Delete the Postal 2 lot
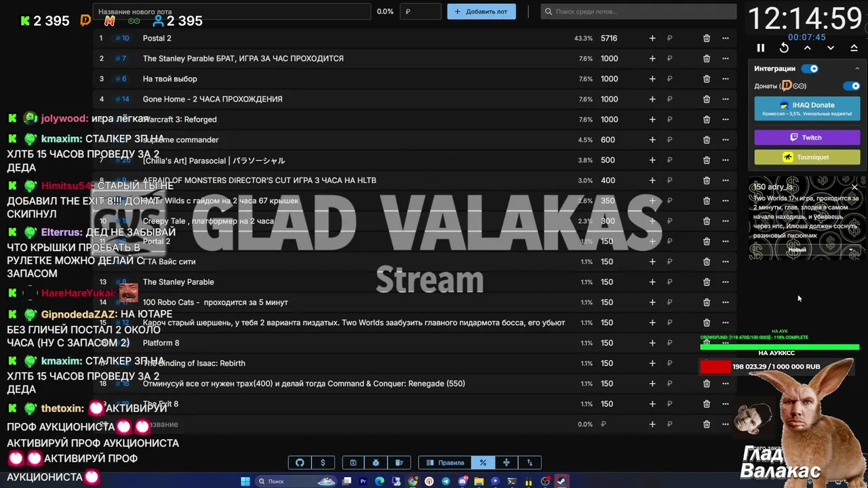868x488 pixels. [x=707, y=39]
